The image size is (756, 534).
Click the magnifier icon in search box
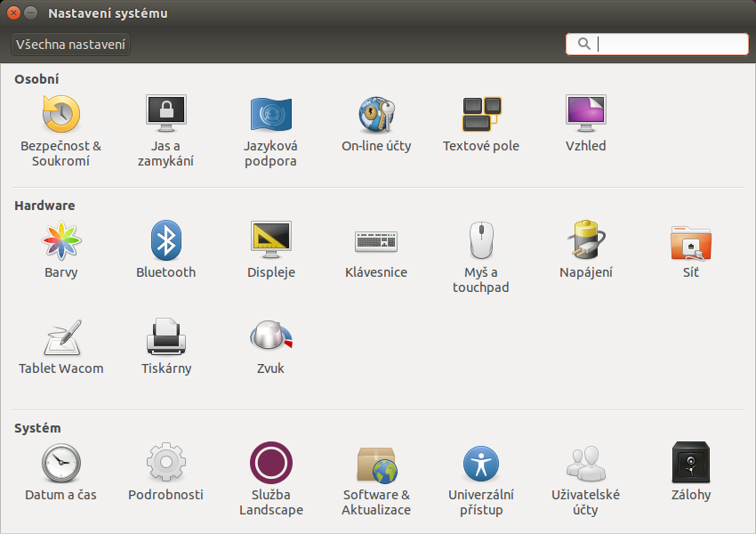click(583, 44)
